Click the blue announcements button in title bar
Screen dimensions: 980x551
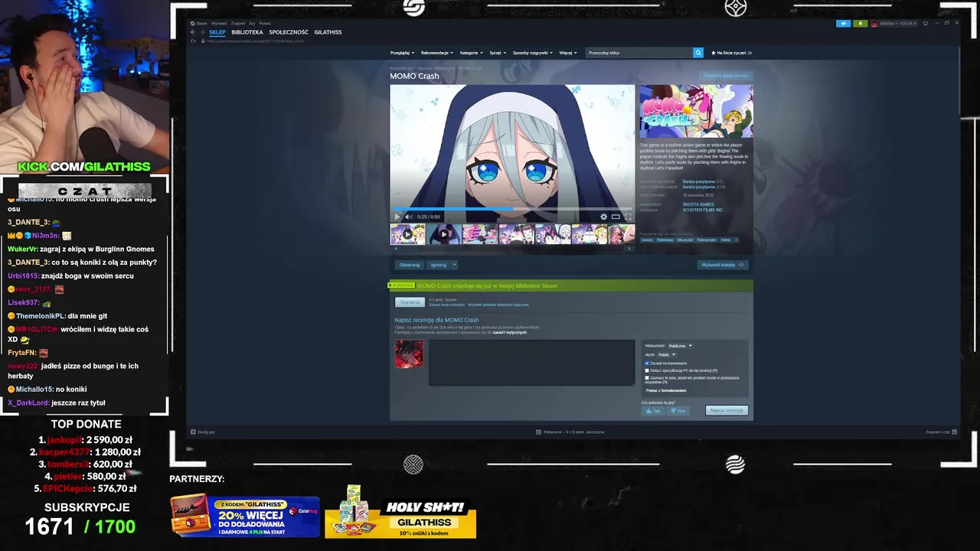pyautogui.click(x=844, y=24)
